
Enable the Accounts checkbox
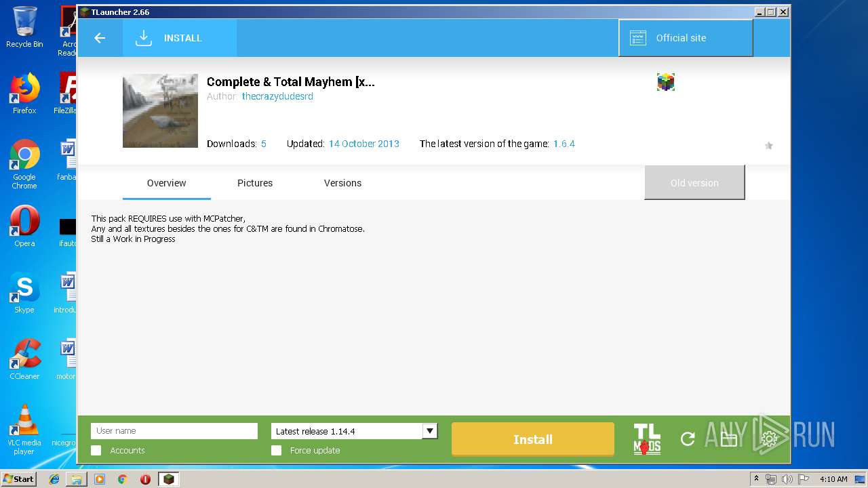tap(96, 450)
